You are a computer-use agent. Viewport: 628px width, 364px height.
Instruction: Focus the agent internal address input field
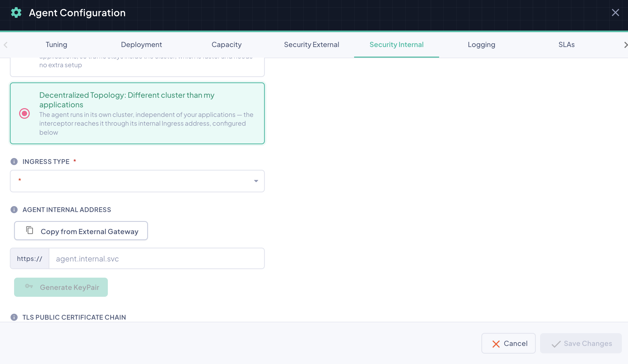[157, 259]
